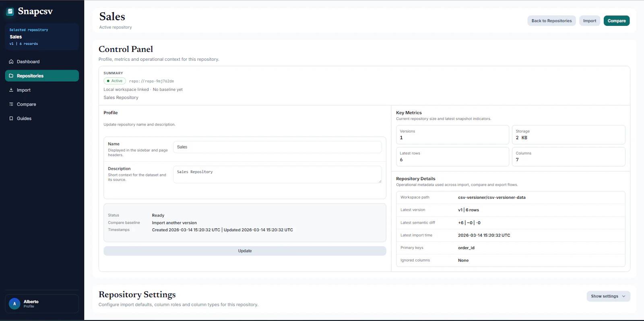Go to Import in the sidebar
The image size is (644, 321).
tap(42, 90)
